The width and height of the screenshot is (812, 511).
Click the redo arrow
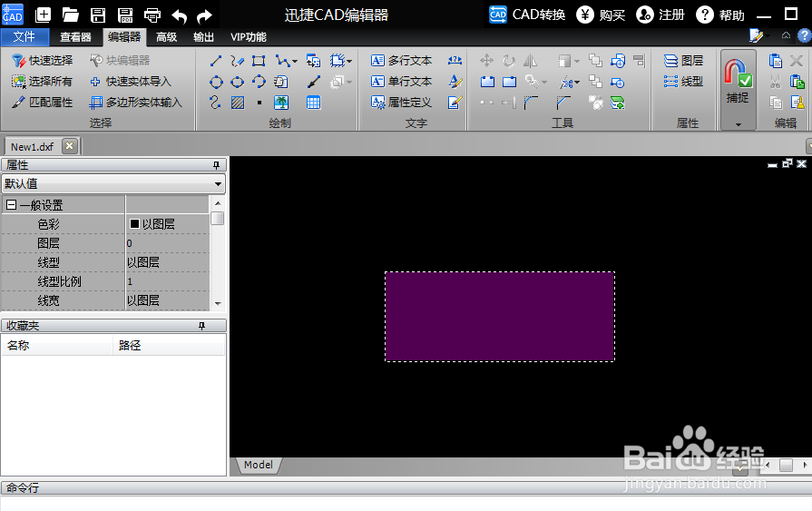tap(204, 16)
